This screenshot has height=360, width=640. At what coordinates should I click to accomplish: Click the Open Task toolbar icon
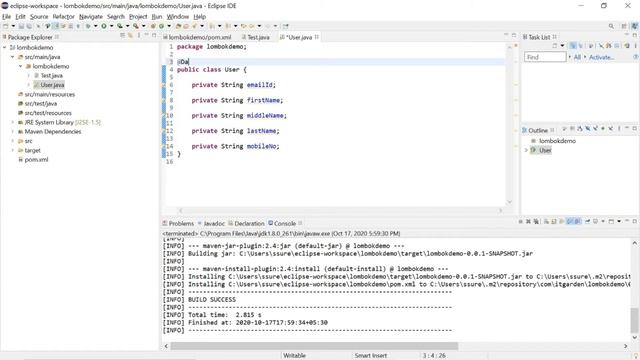pos(186,26)
